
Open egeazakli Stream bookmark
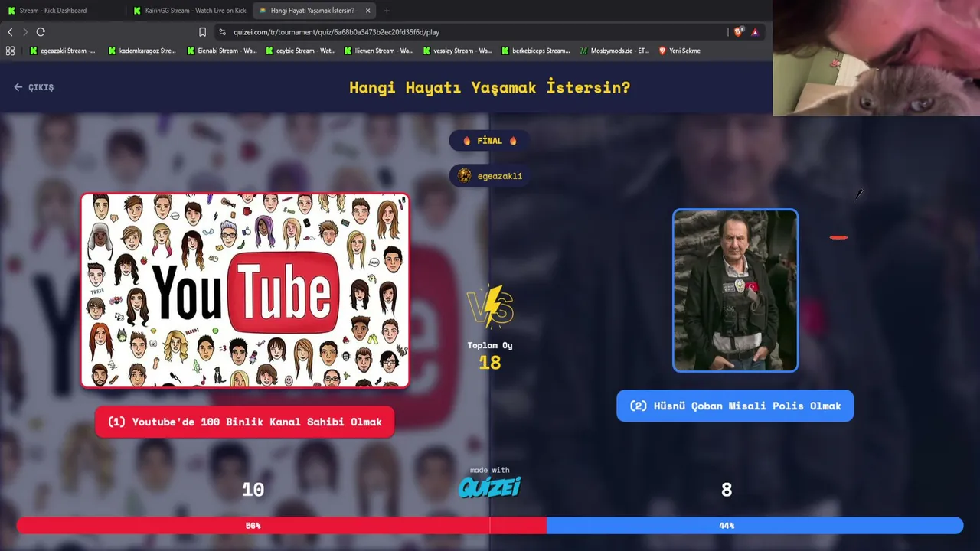(x=63, y=51)
